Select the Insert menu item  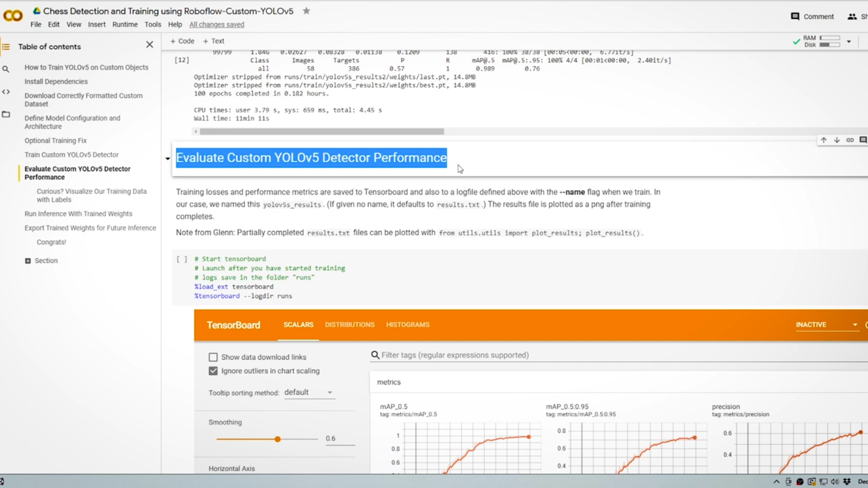[x=97, y=24]
